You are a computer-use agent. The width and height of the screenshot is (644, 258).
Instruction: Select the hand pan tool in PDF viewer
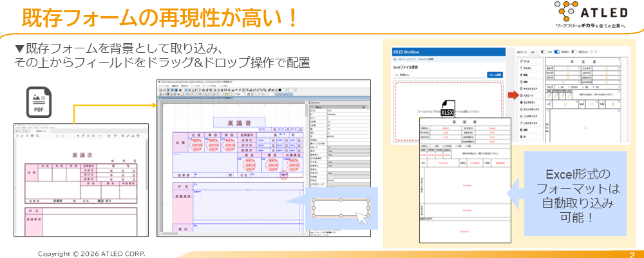[x=83, y=136]
